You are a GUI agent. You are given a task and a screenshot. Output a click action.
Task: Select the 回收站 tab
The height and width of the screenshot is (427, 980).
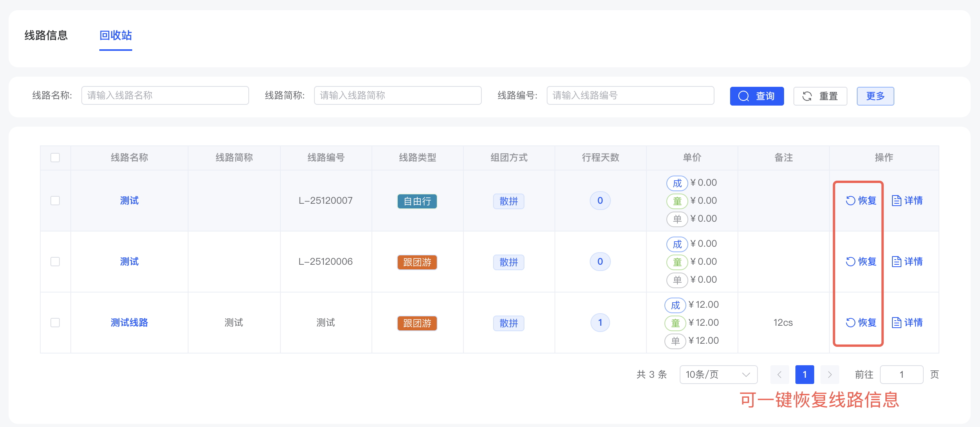click(x=115, y=36)
